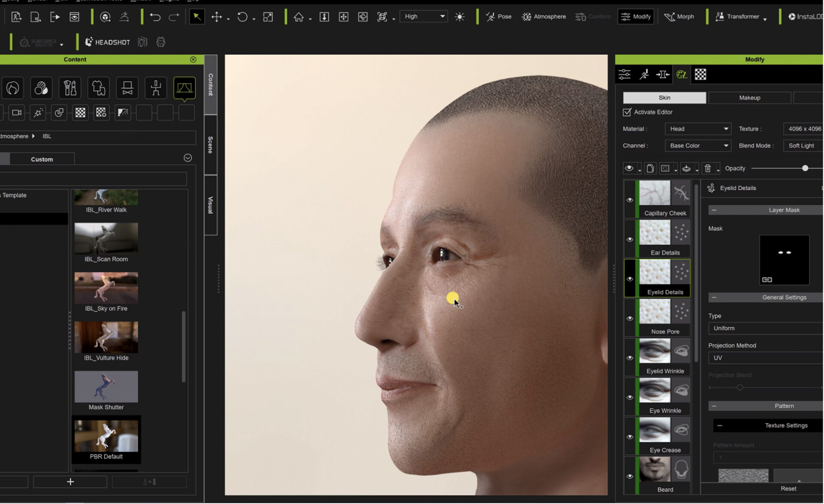Switch to the Skin tab
This screenshot has width=824, height=504.
tap(664, 98)
